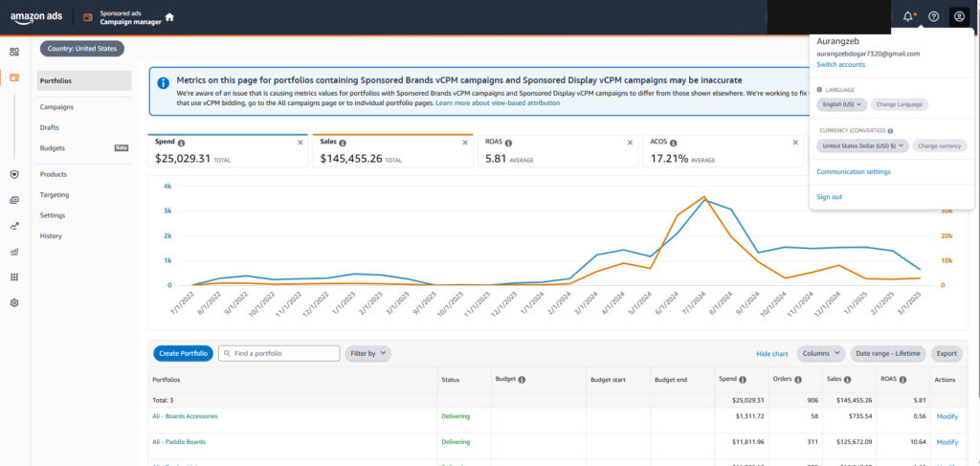Click the Sign out link
980x466 pixels.
[x=829, y=197]
